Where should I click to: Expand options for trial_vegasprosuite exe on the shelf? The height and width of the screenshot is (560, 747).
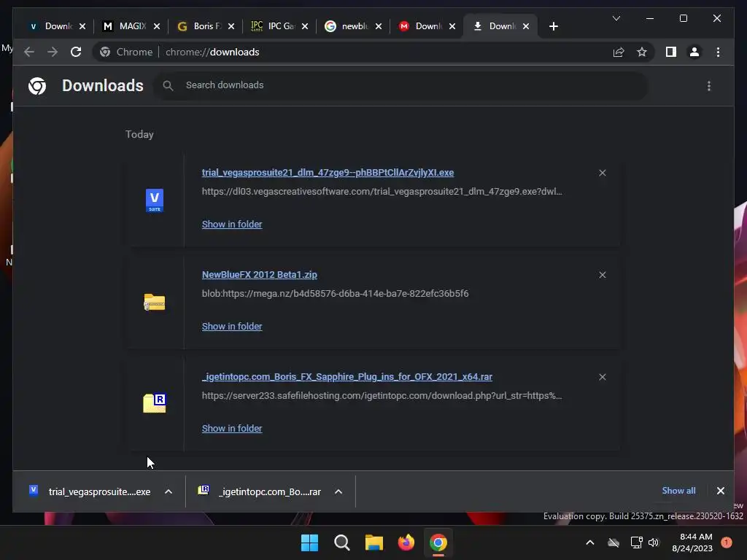pos(169,491)
